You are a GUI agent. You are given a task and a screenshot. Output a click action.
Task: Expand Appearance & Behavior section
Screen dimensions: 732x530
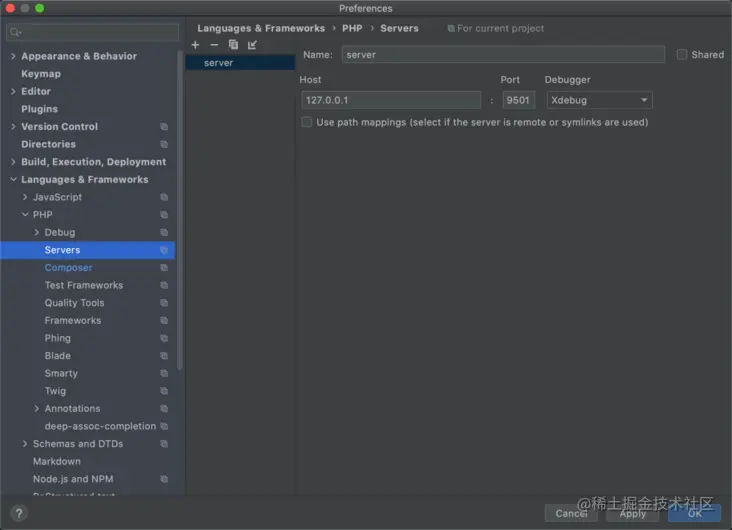[13, 56]
